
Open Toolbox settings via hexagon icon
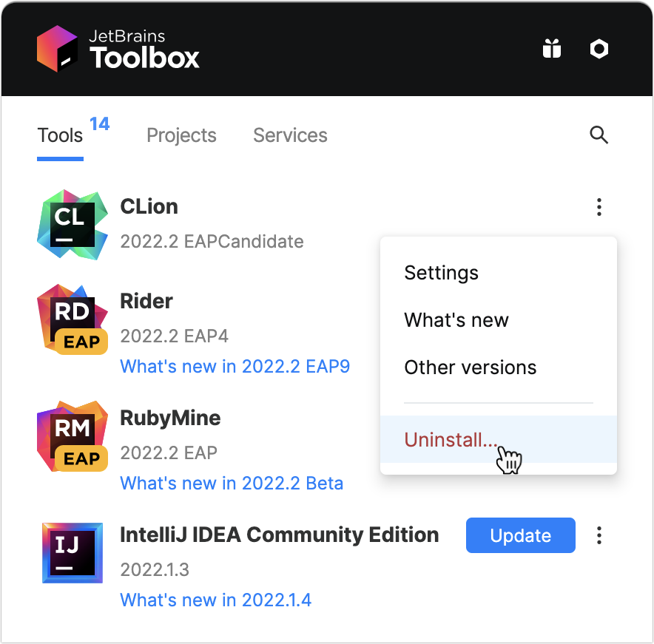599,48
